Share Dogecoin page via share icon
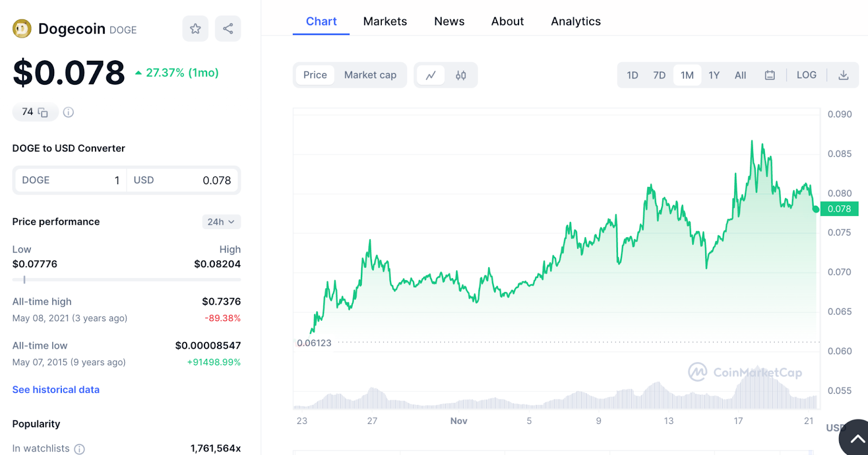The width and height of the screenshot is (868, 455). coord(228,29)
